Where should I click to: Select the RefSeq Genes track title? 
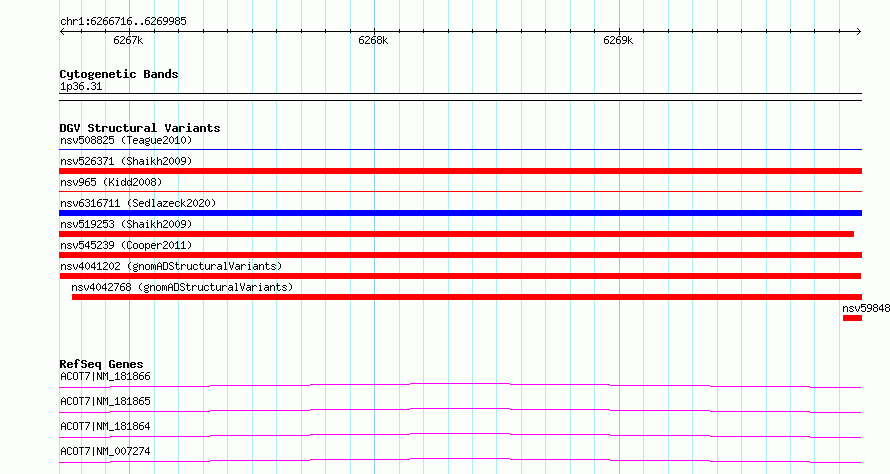point(101,364)
